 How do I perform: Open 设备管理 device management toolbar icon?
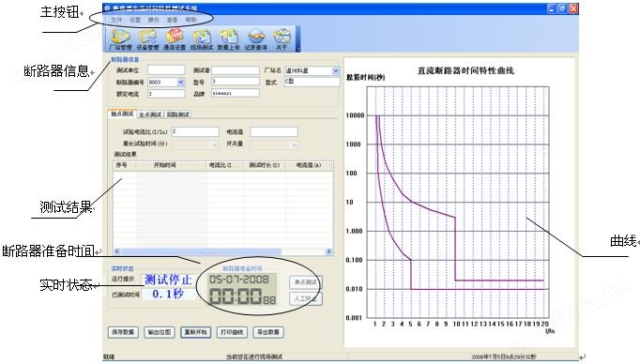[147, 39]
